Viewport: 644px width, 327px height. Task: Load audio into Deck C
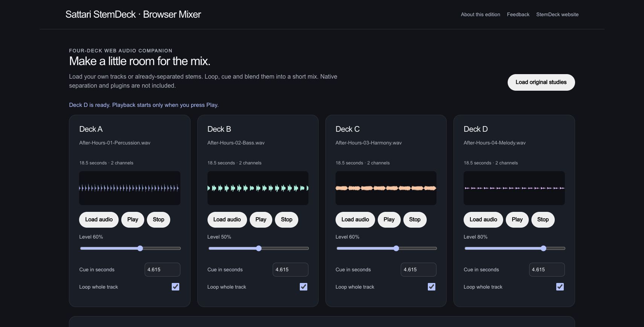pyautogui.click(x=355, y=220)
